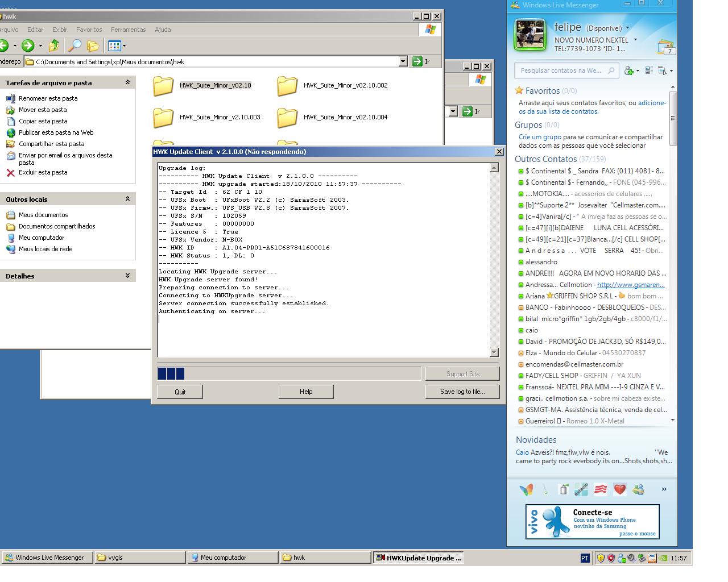Select folder HWK_Suite_Minor_v02.10
728x582 pixels.
tap(202, 85)
